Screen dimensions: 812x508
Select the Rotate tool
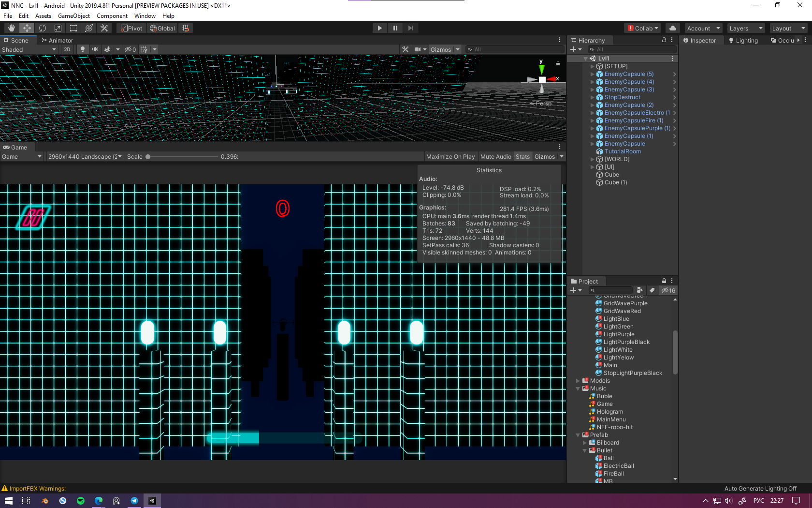43,28
